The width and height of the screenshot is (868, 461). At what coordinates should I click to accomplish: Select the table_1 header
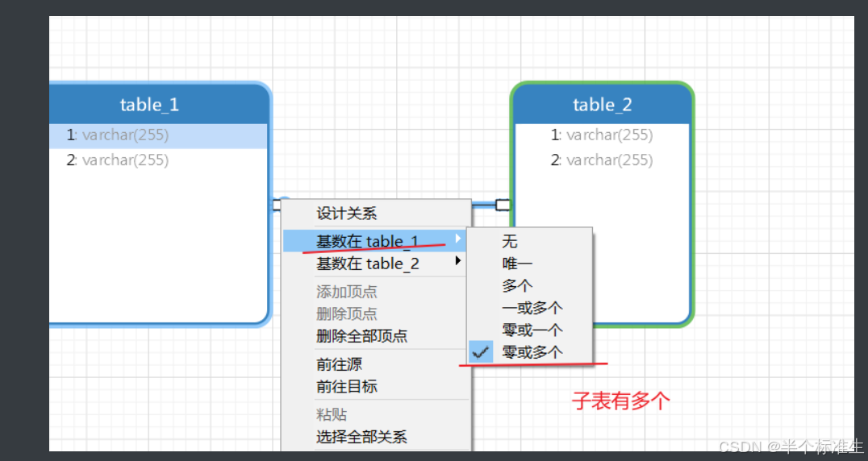point(156,105)
